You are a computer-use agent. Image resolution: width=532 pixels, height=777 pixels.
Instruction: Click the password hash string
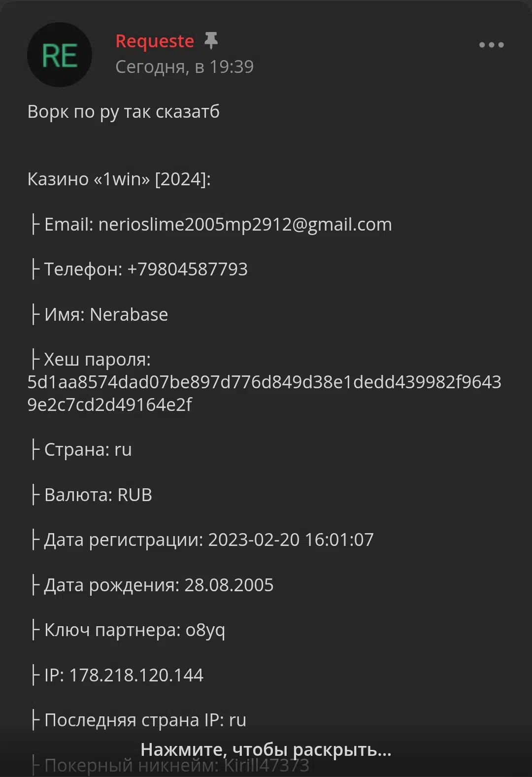coord(264,393)
